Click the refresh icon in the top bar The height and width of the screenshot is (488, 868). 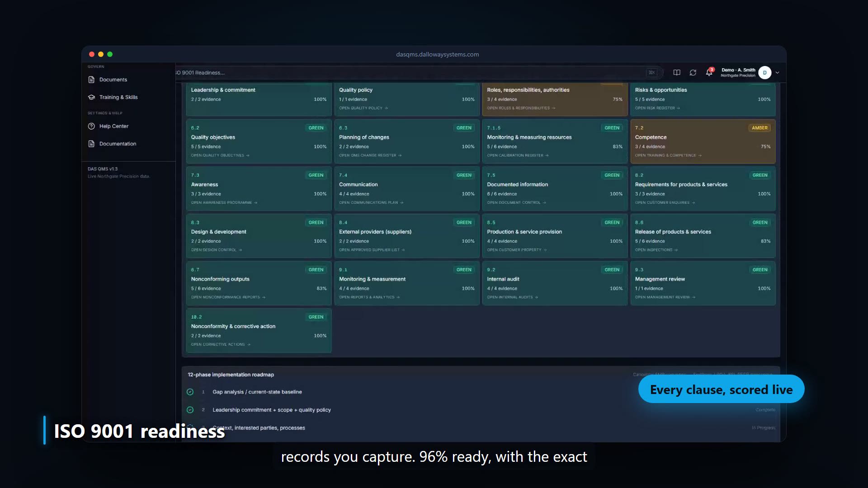pos(693,72)
